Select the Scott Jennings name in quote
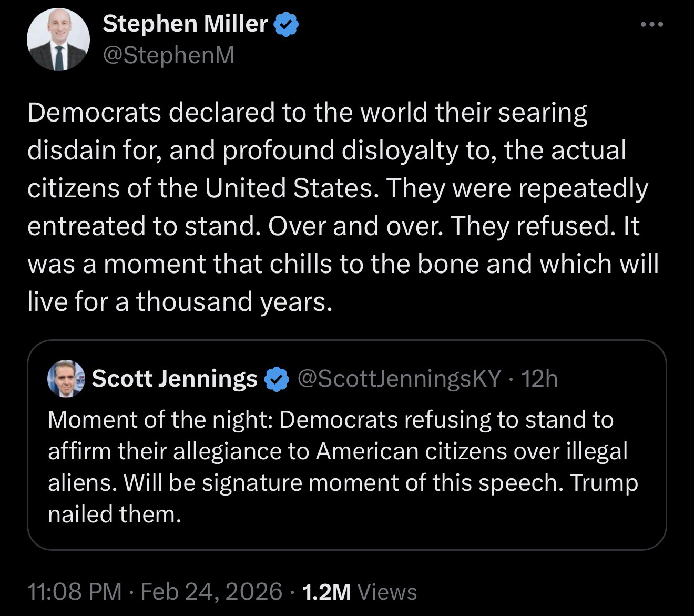This screenshot has width=694, height=616. [175, 378]
